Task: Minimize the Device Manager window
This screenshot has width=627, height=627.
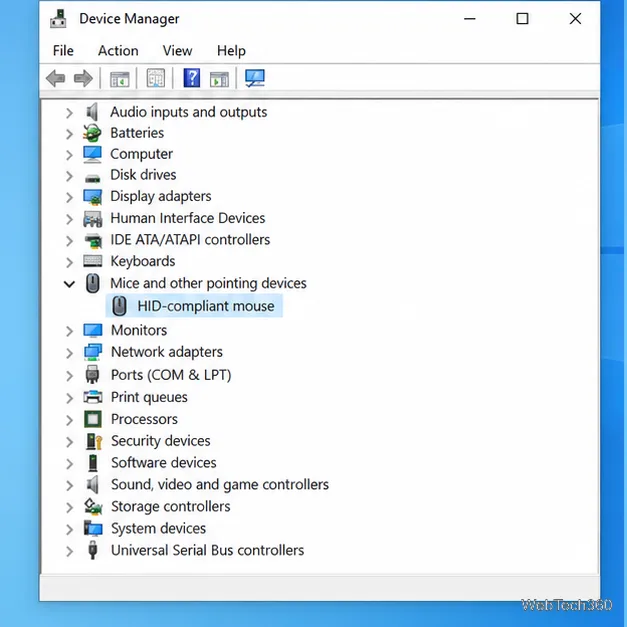Action: coord(469,18)
